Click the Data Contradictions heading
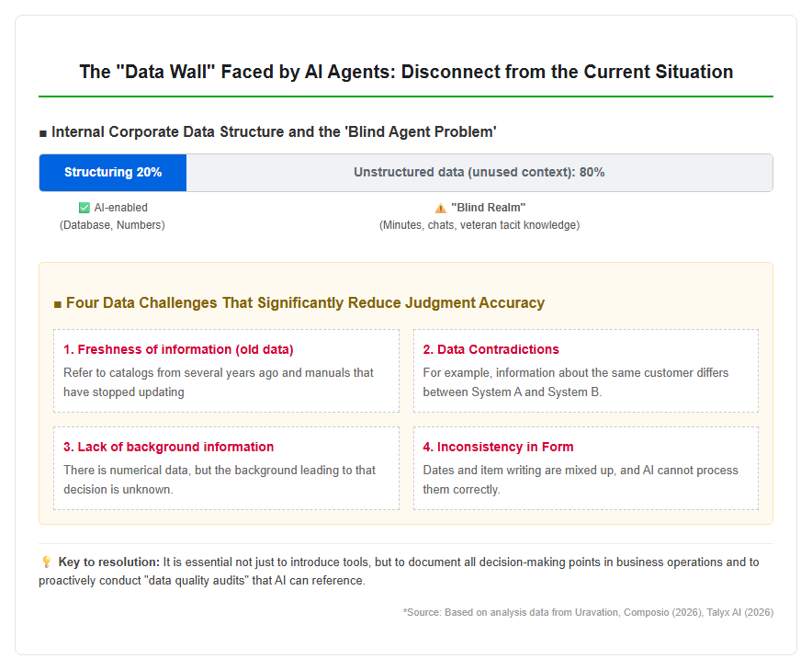This screenshot has height=670, width=812. [491, 349]
